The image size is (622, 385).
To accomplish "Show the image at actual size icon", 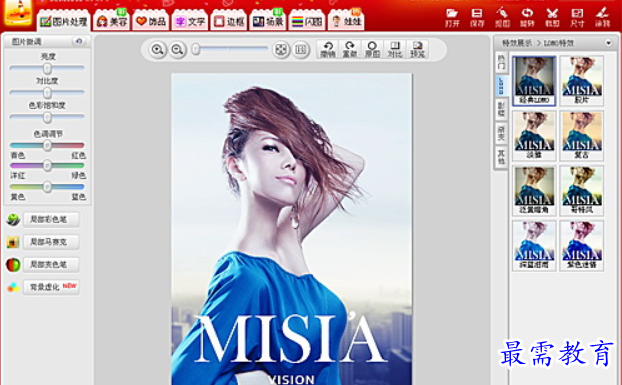I will tap(301, 50).
